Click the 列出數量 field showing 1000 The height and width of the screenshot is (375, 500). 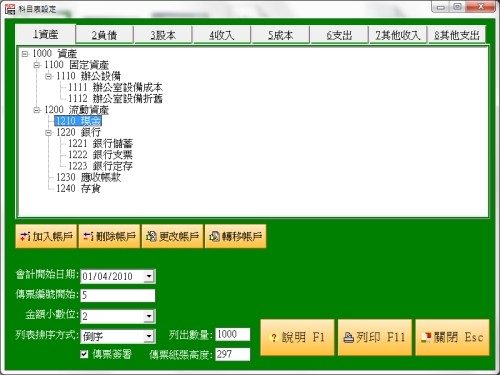(233, 334)
